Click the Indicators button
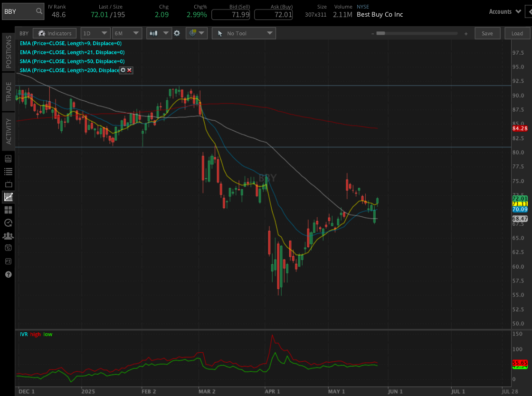The height and width of the screenshot is (396, 532). coord(55,33)
